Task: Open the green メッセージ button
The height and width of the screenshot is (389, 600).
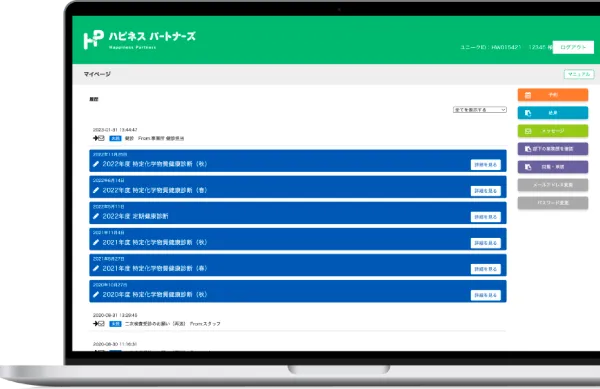Action: tap(553, 131)
